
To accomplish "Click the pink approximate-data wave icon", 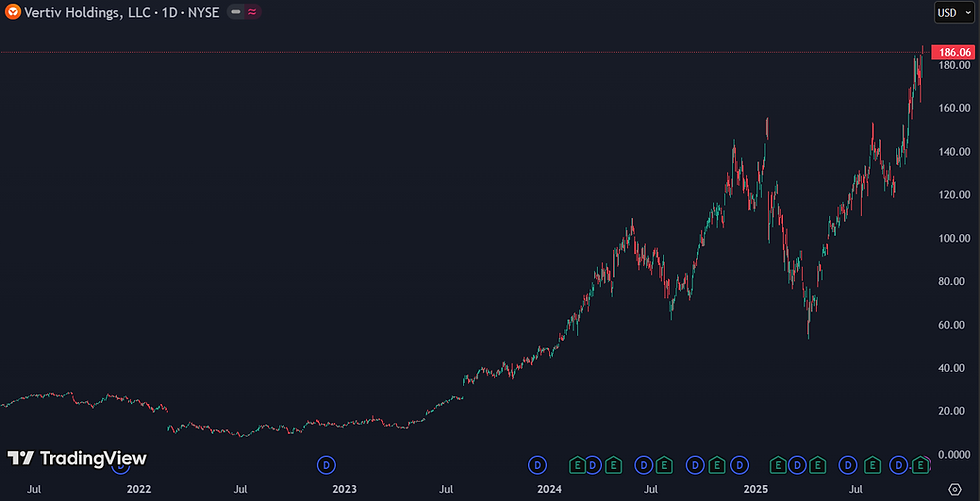I will [x=252, y=11].
